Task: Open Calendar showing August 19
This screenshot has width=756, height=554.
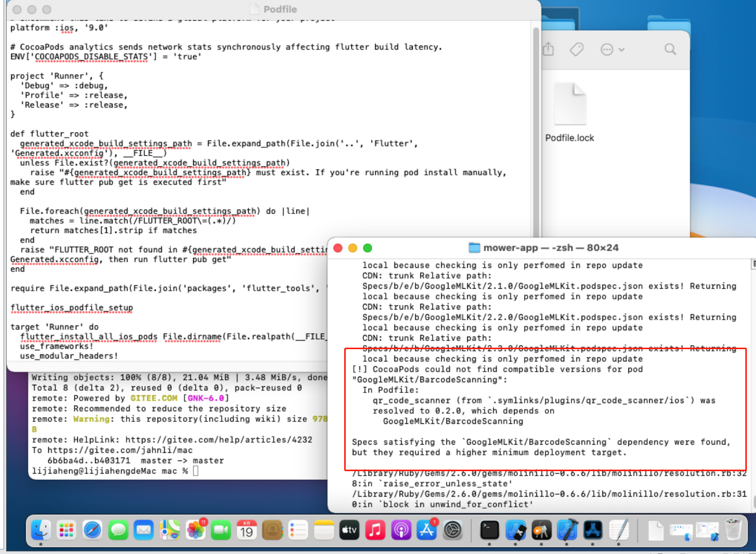Action: 246,530
